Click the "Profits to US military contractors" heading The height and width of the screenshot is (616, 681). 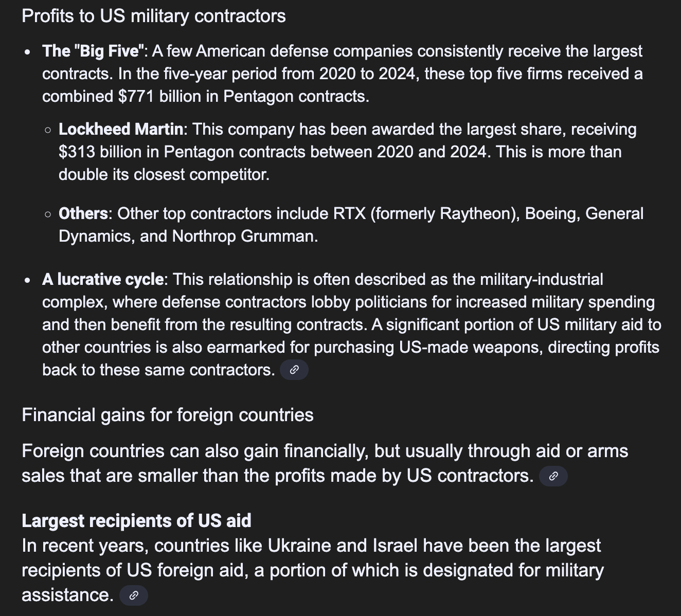point(154,16)
